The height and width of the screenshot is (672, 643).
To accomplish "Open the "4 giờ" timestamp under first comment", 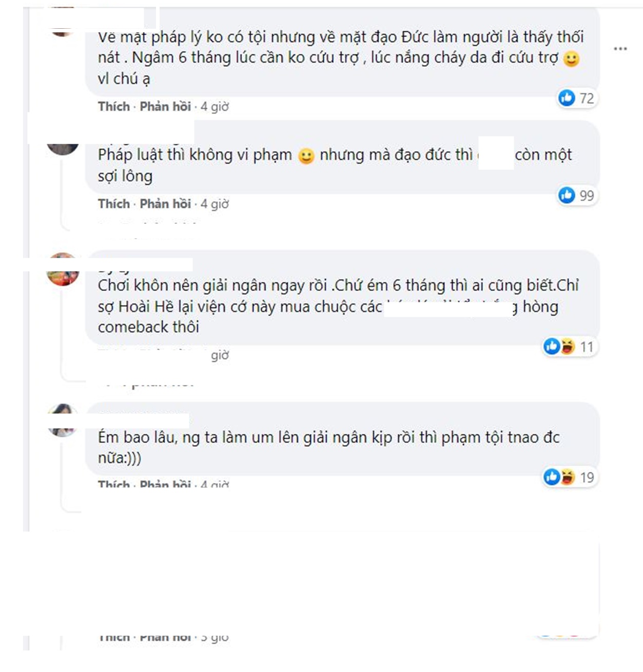I will pyautogui.click(x=215, y=107).
